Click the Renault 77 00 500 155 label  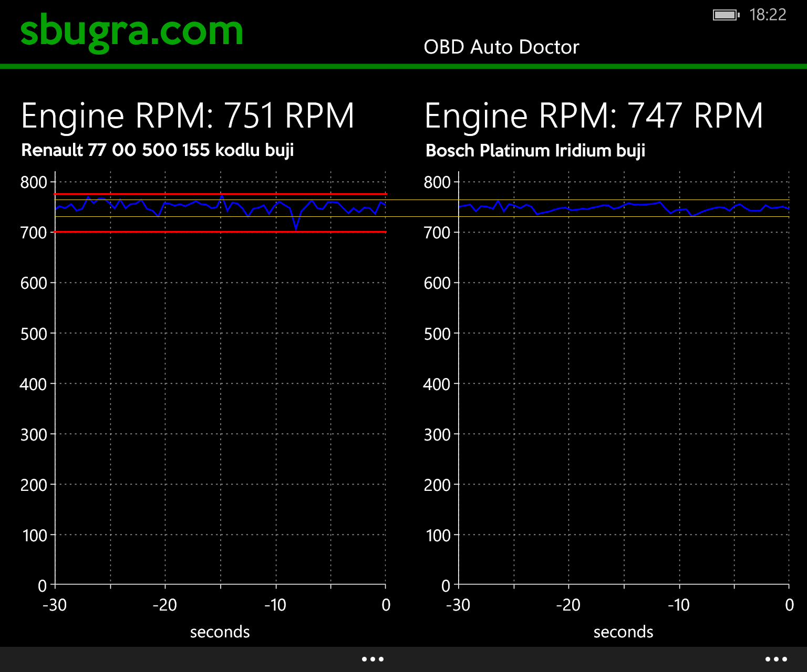point(157,150)
